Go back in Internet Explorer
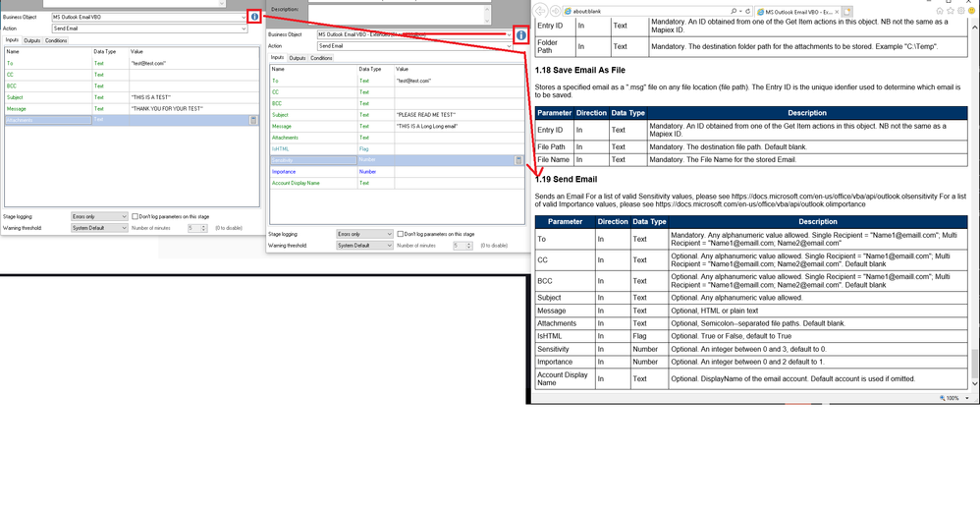Image resolution: width=980 pixels, height=511 pixels. [541, 11]
